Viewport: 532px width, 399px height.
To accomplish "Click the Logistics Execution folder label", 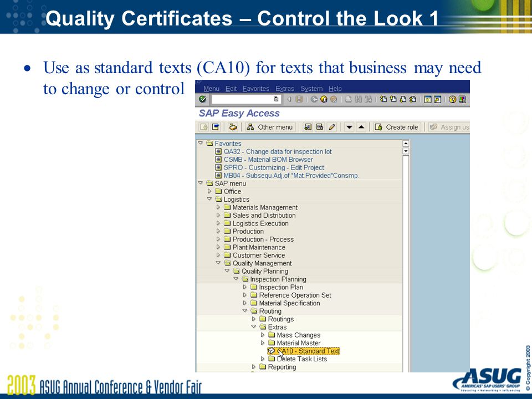I will (260, 223).
